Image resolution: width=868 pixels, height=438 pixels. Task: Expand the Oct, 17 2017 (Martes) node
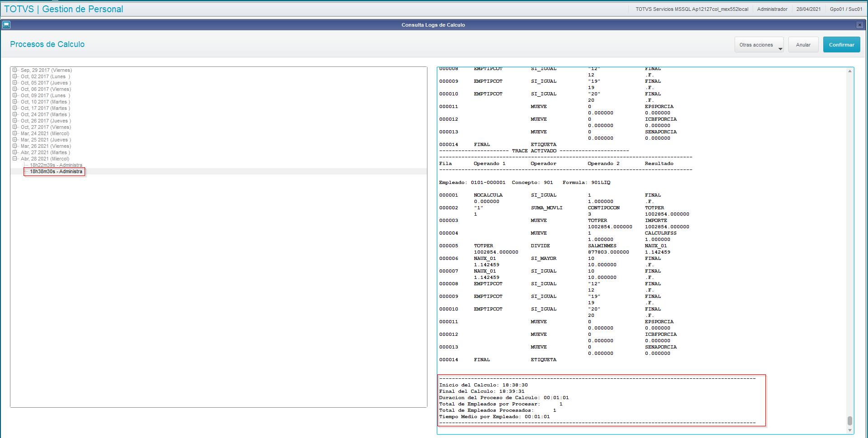tap(15, 108)
